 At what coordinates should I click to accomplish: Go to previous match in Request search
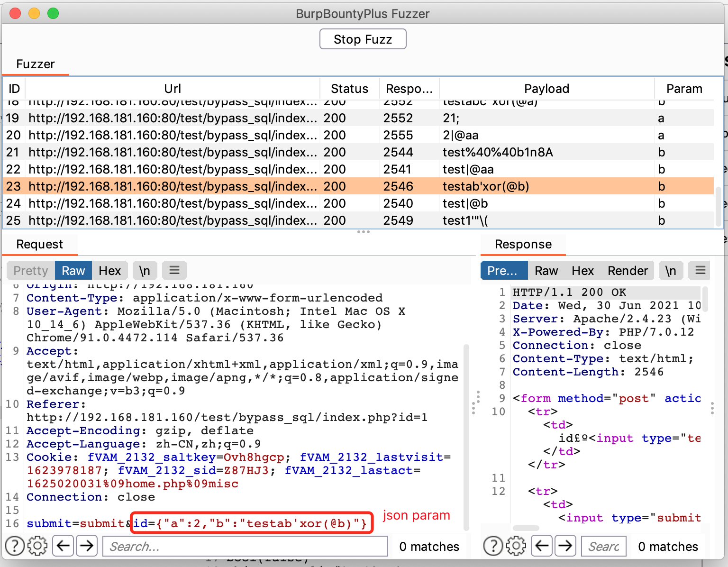click(x=63, y=546)
